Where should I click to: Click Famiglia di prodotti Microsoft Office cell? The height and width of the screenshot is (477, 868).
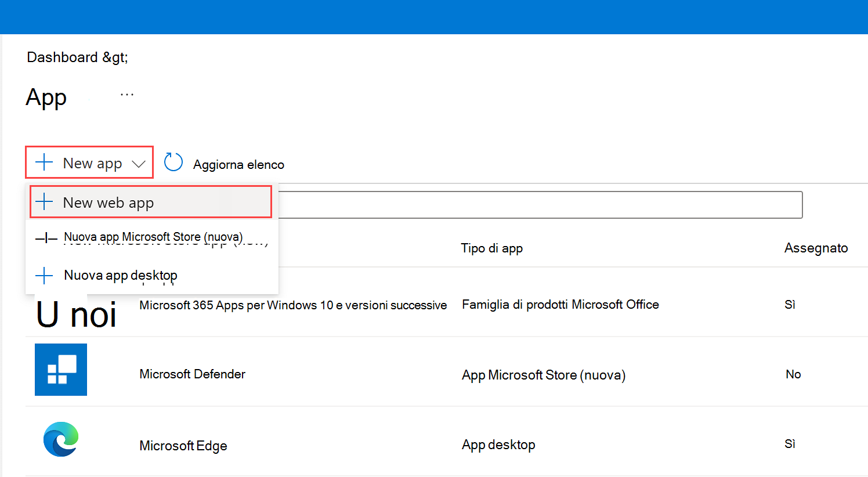click(x=560, y=305)
